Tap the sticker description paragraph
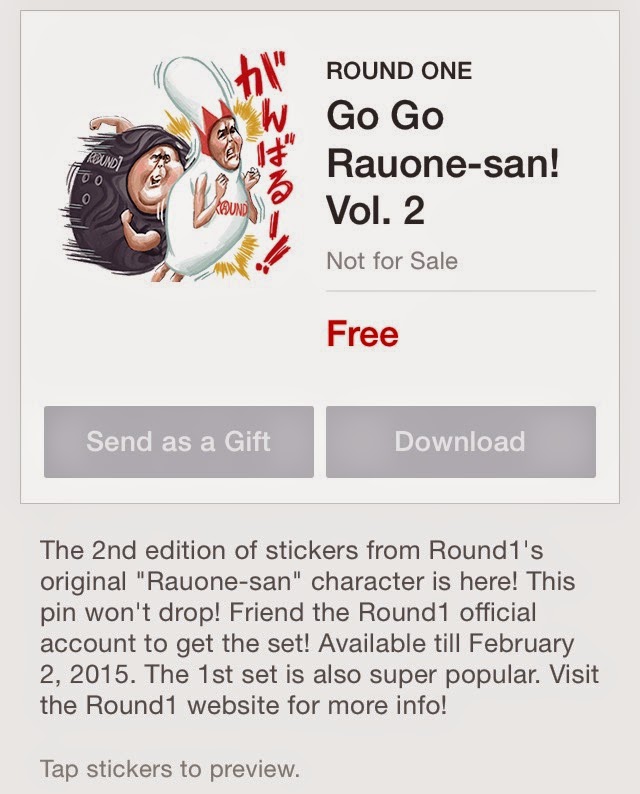This screenshot has height=794, width=640. (319, 628)
